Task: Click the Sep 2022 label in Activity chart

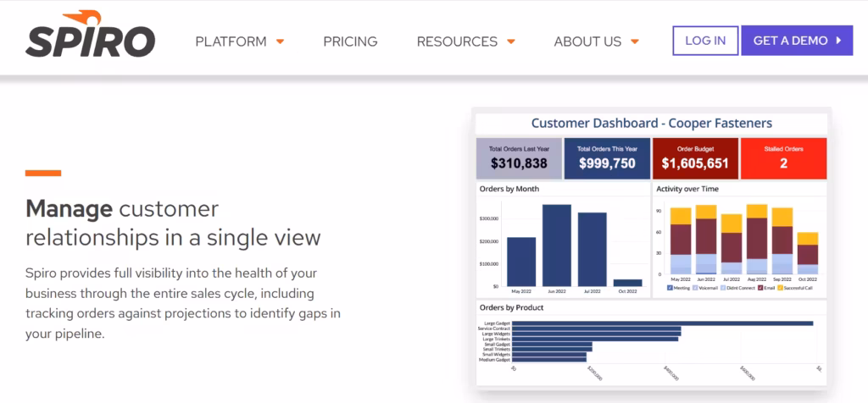Action: [x=782, y=279]
